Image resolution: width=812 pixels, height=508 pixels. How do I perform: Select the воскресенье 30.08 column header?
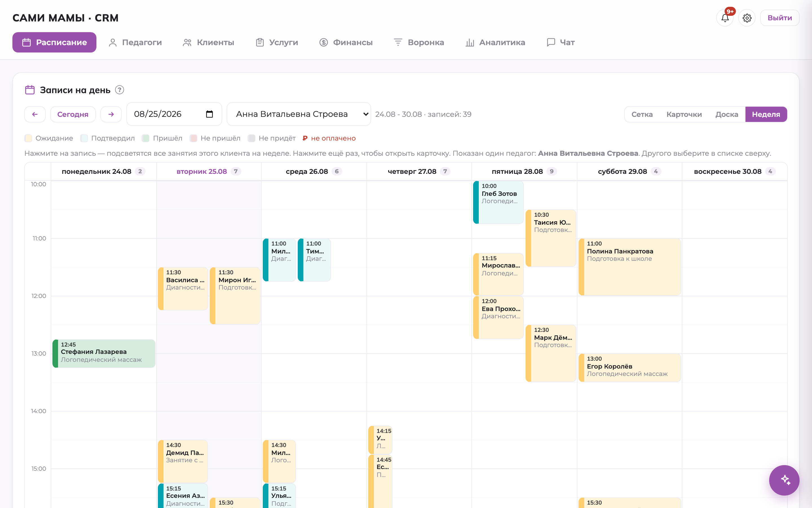[734, 171]
